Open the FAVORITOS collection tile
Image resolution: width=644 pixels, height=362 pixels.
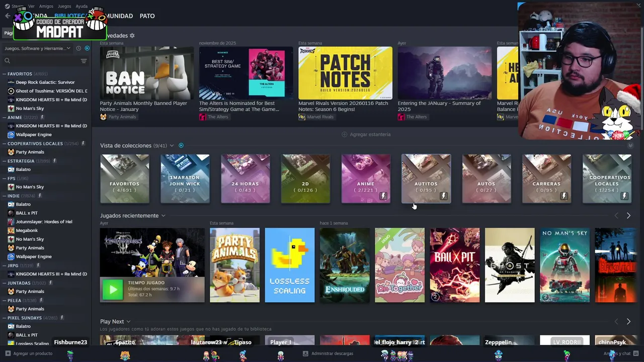tap(125, 178)
